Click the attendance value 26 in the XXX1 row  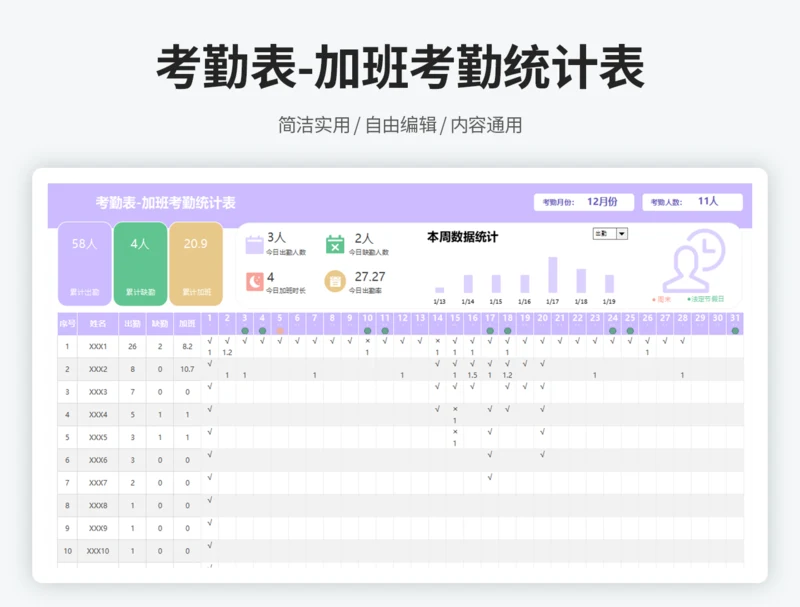[132, 346]
